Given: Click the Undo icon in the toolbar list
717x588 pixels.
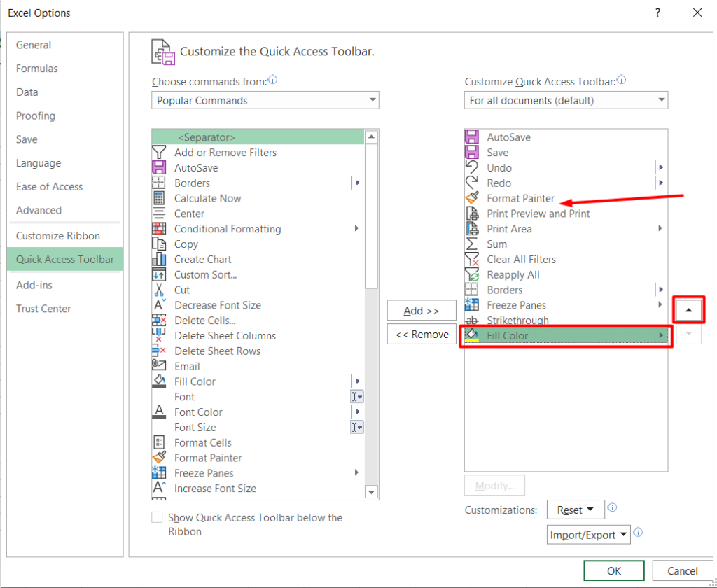Looking at the screenshot, I should click(x=471, y=168).
